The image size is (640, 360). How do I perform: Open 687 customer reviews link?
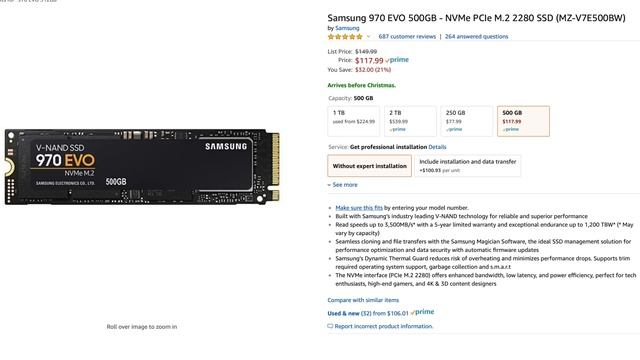407,36
